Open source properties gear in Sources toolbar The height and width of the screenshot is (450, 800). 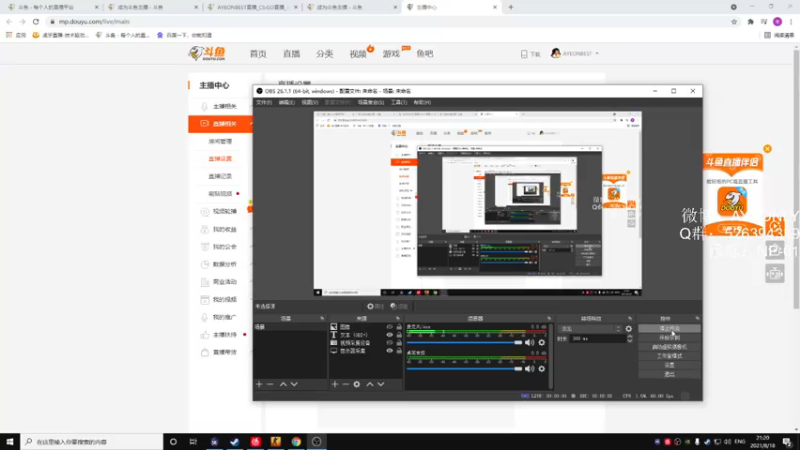pyautogui.click(x=357, y=384)
